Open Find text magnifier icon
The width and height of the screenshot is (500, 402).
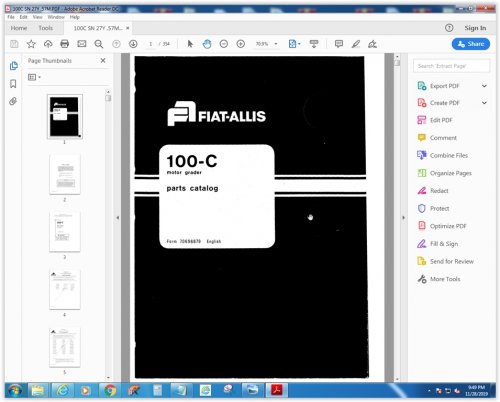click(x=99, y=44)
